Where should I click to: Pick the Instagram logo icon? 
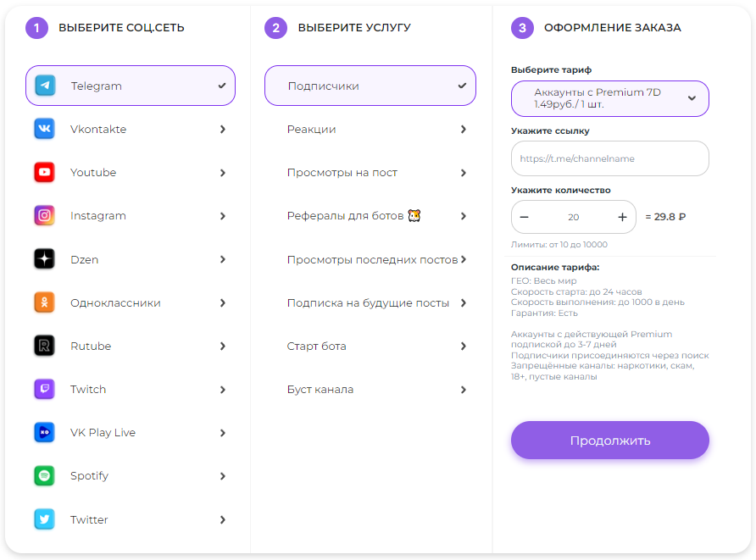click(45, 215)
